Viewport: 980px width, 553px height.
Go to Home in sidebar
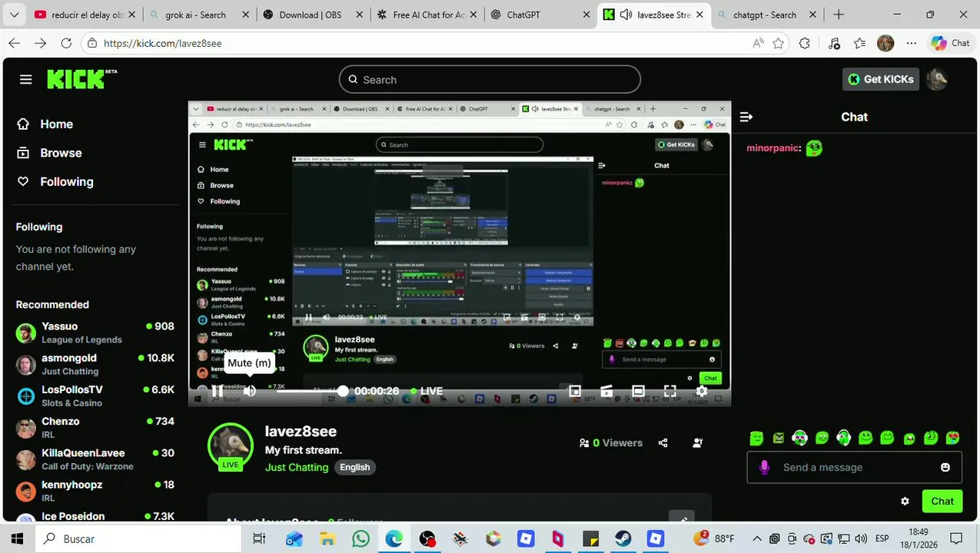[45, 124]
